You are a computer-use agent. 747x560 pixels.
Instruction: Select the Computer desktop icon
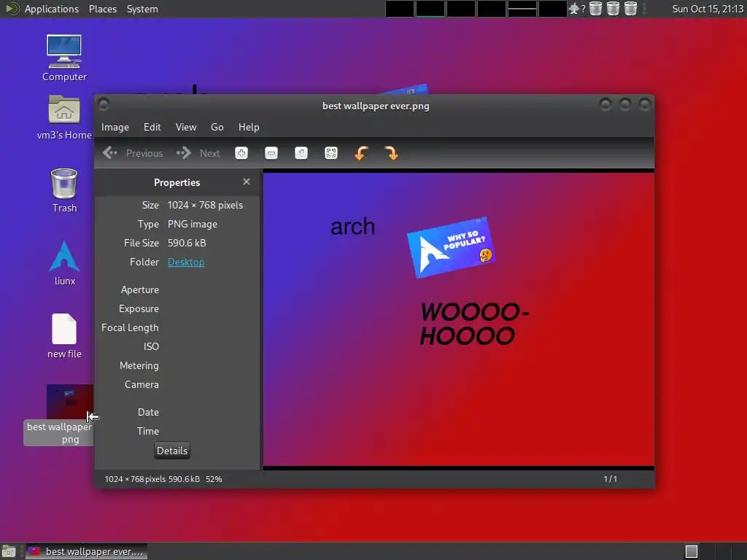(64, 58)
